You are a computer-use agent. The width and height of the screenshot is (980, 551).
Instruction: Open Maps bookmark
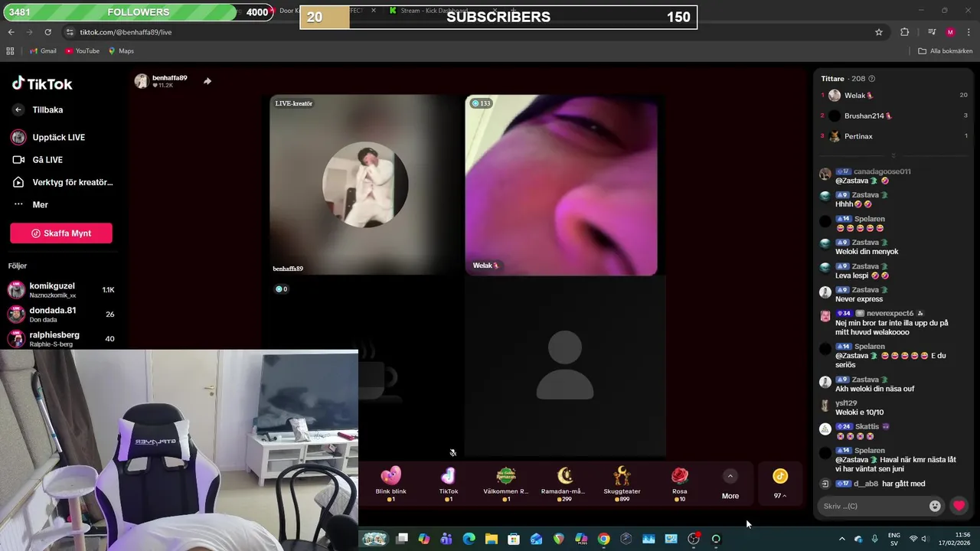coord(121,51)
